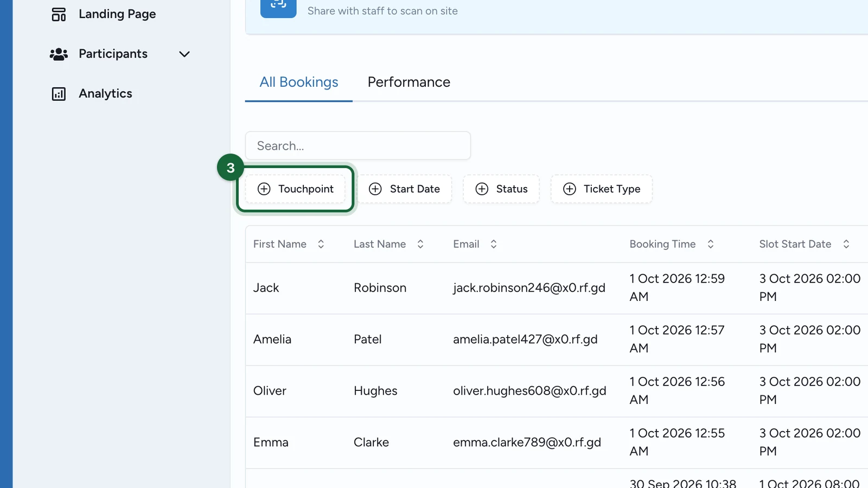Viewport: 868px width, 488px height.
Task: Open the Analytics chart icon
Action: (x=59, y=94)
